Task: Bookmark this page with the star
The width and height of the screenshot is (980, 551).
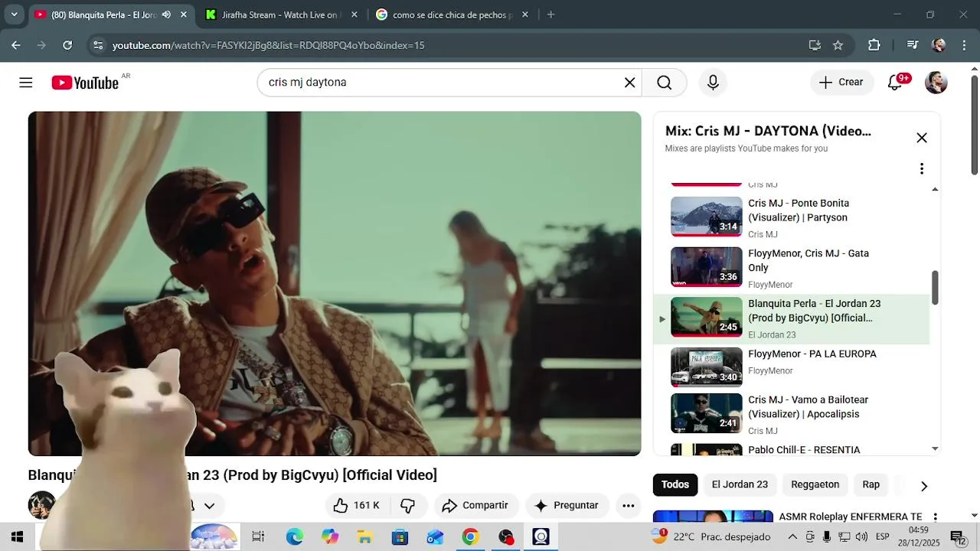Action: point(838,45)
